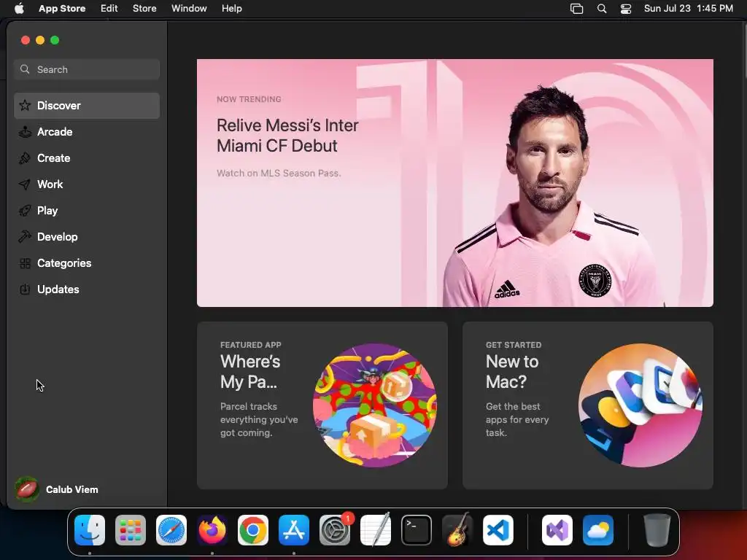Click the Create paintbrush icon

[x=25, y=158]
